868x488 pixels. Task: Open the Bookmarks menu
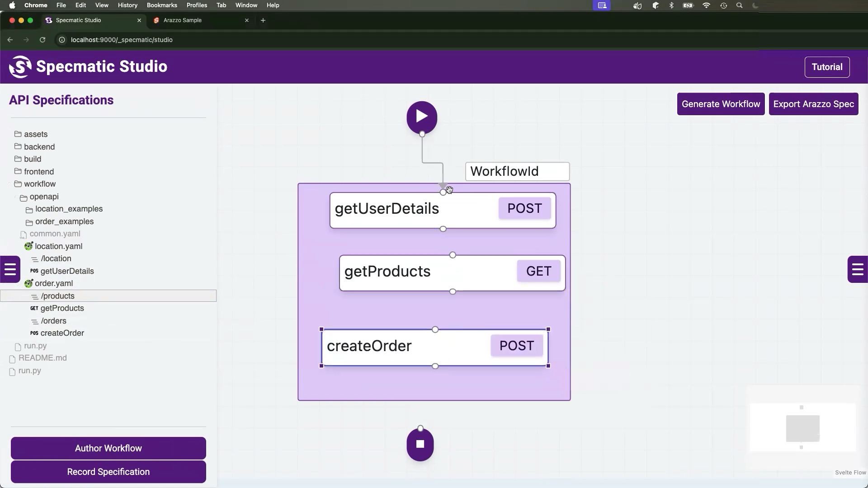pyautogui.click(x=161, y=5)
